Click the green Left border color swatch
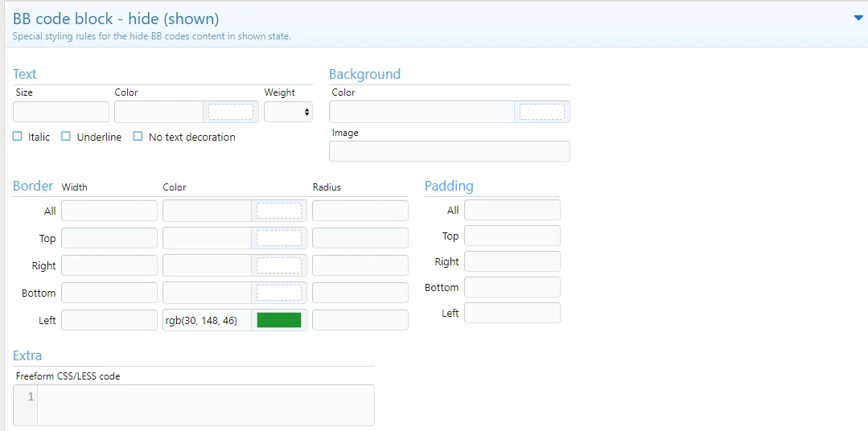This screenshot has width=868, height=431. point(278,320)
